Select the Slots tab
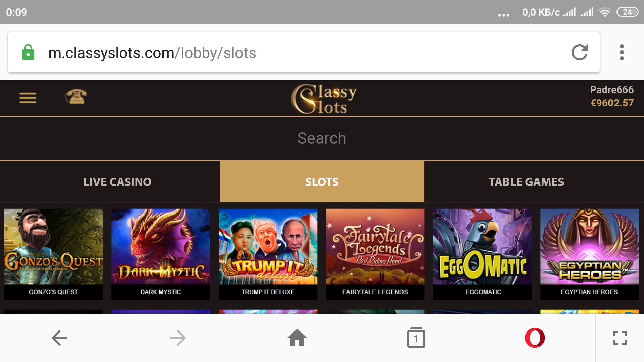This screenshot has width=644, height=362. (322, 182)
